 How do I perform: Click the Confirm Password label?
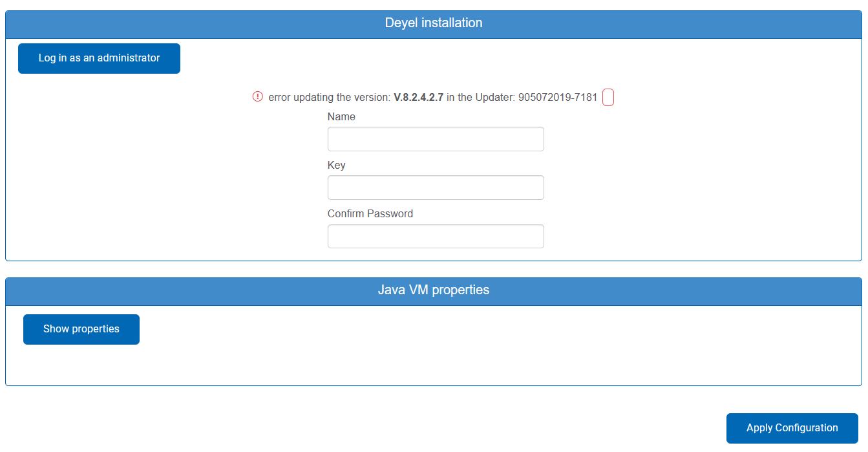point(370,214)
